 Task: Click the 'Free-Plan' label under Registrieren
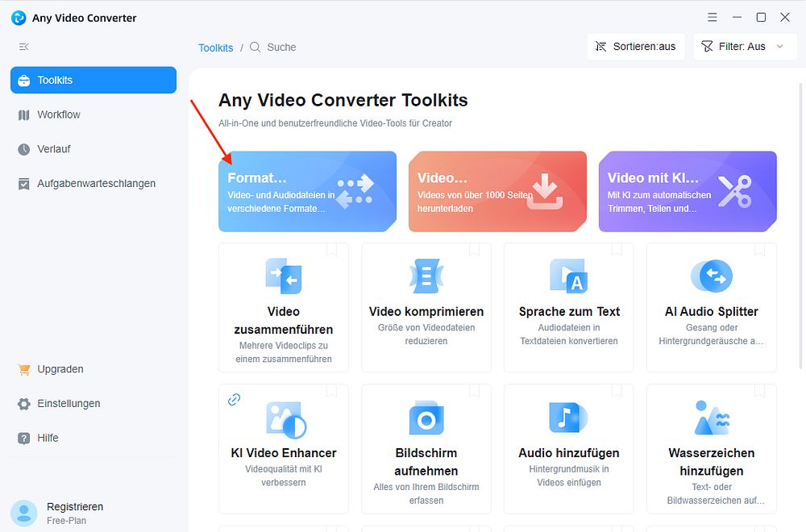coord(66,521)
